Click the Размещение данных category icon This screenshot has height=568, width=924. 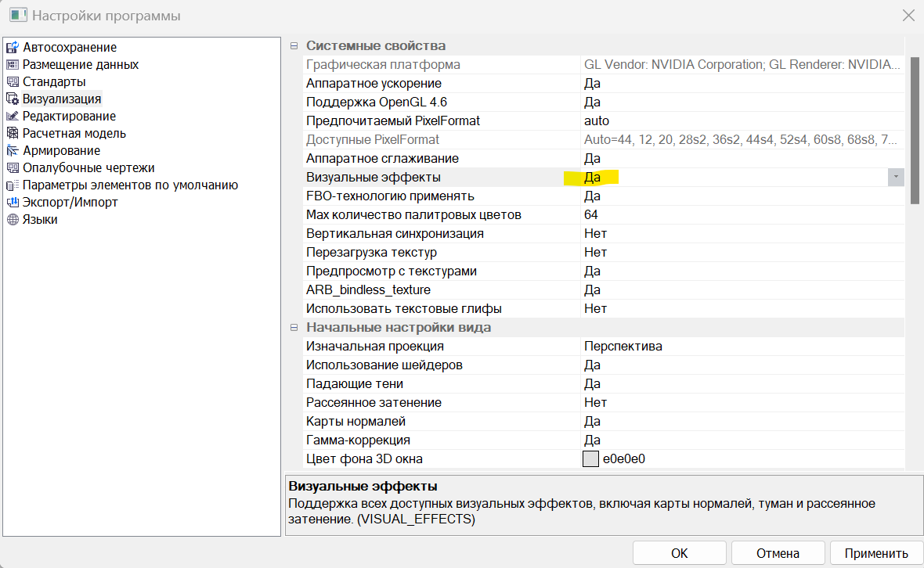coord(12,65)
